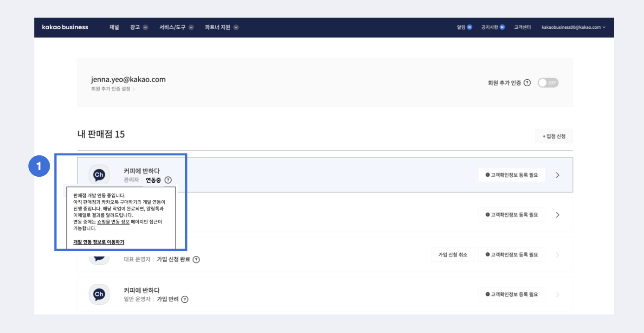Image resolution: width=644 pixels, height=333 pixels.
Task: Toggle the 회원 추가 인증 OFF switch
Action: click(548, 83)
